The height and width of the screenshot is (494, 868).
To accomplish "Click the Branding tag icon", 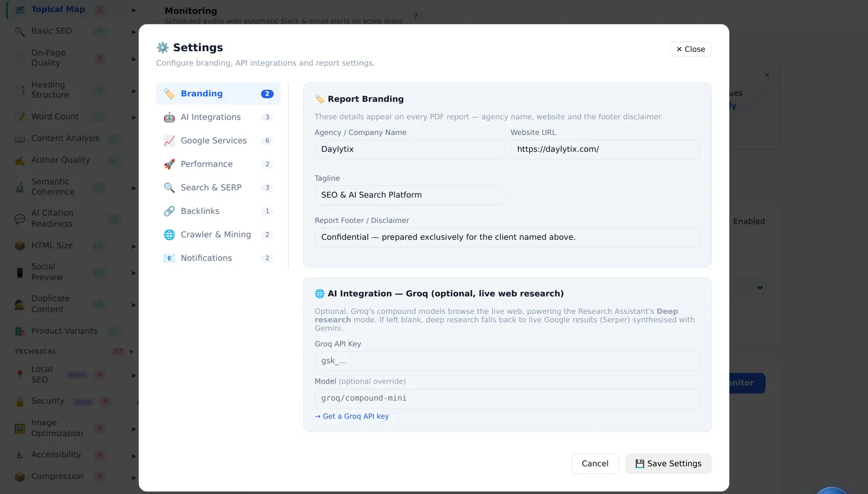I will pos(169,93).
